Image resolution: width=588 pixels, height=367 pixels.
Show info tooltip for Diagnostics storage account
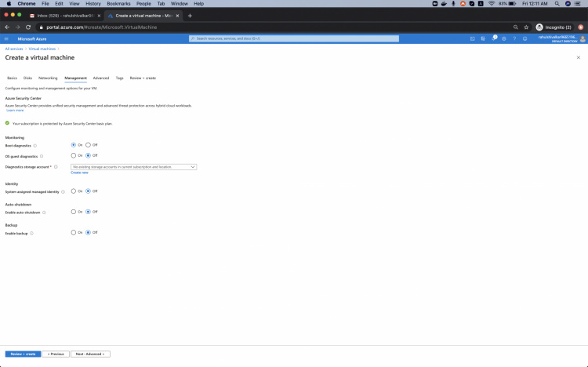[56, 166]
